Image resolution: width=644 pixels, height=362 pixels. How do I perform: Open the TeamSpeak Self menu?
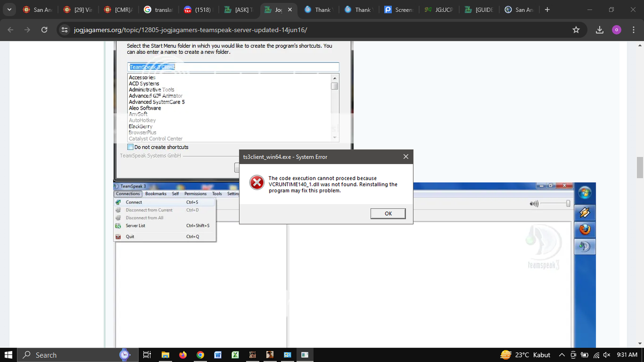[175, 194]
